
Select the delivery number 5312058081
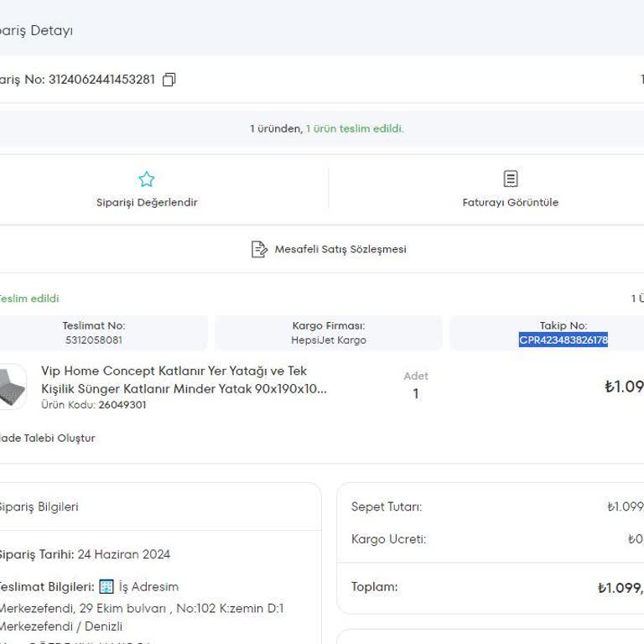93,340
